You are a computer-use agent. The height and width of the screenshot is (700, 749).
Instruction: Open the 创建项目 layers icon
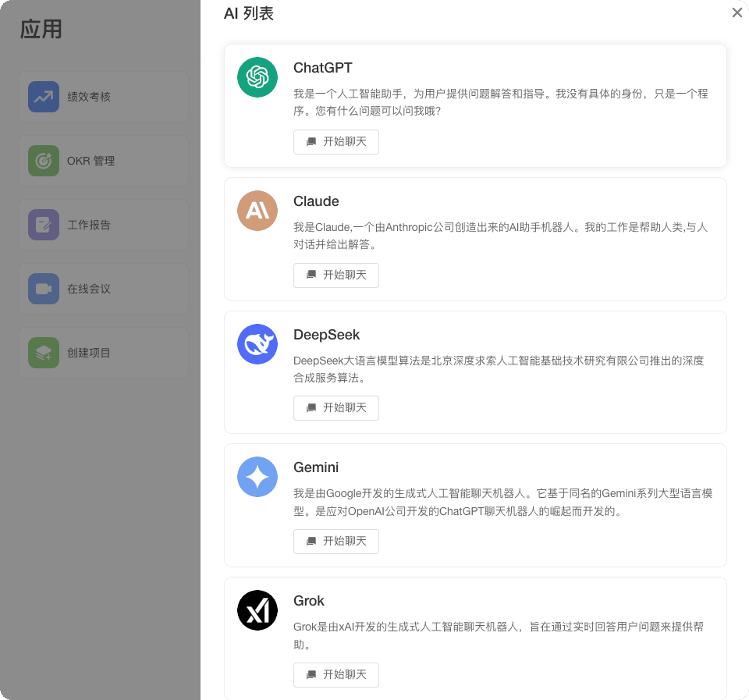pos(44,353)
